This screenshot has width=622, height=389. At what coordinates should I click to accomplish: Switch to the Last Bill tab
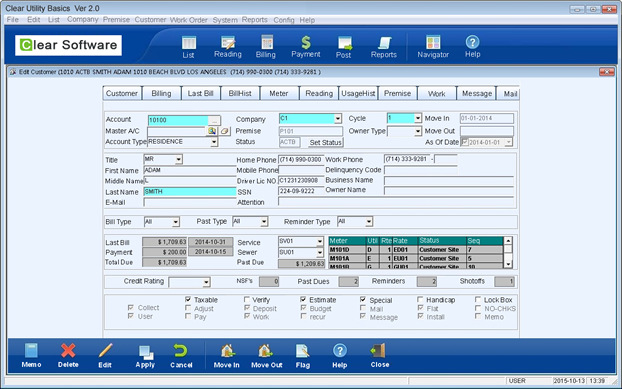click(200, 93)
